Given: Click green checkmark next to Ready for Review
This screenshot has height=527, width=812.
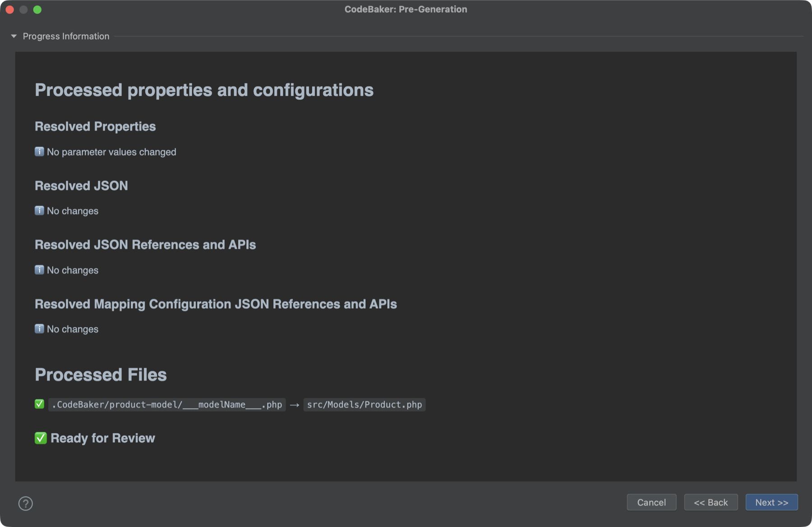Looking at the screenshot, I should 41,438.
